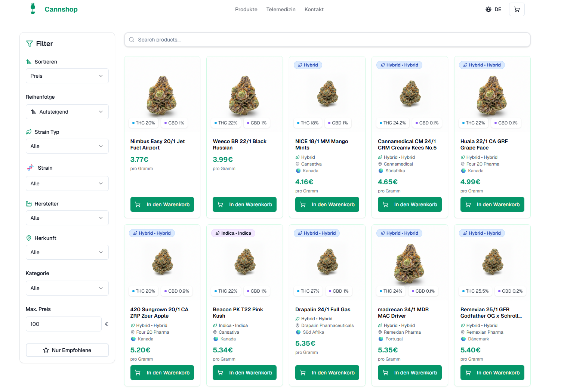This screenshot has height=392, width=561.
Task: Click the Max. Preis input field
Action: pyautogui.click(x=64, y=324)
